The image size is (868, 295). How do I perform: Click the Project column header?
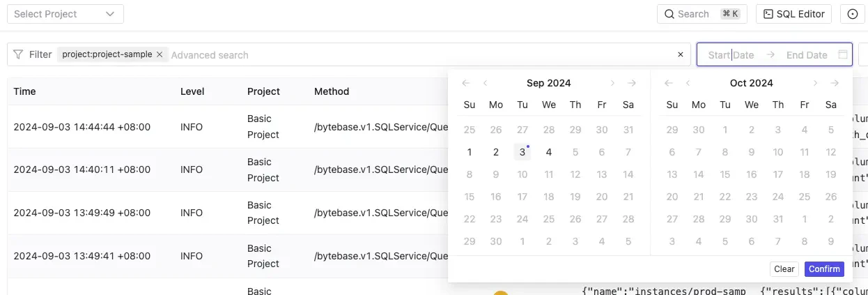pos(263,91)
